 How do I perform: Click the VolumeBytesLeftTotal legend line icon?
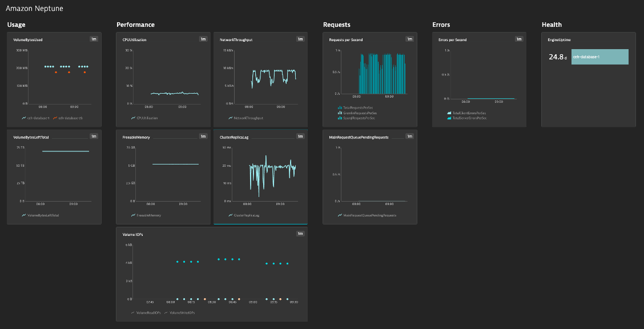coord(24,215)
